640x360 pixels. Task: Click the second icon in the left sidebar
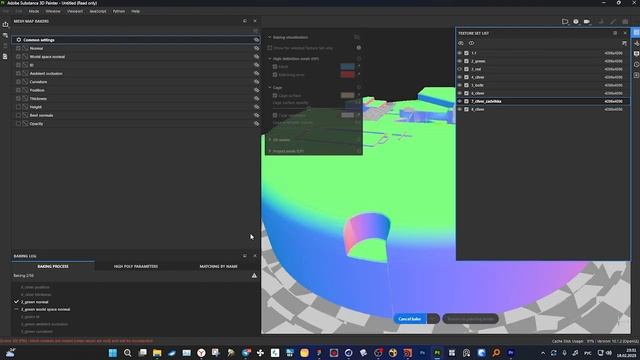[x=5, y=35]
